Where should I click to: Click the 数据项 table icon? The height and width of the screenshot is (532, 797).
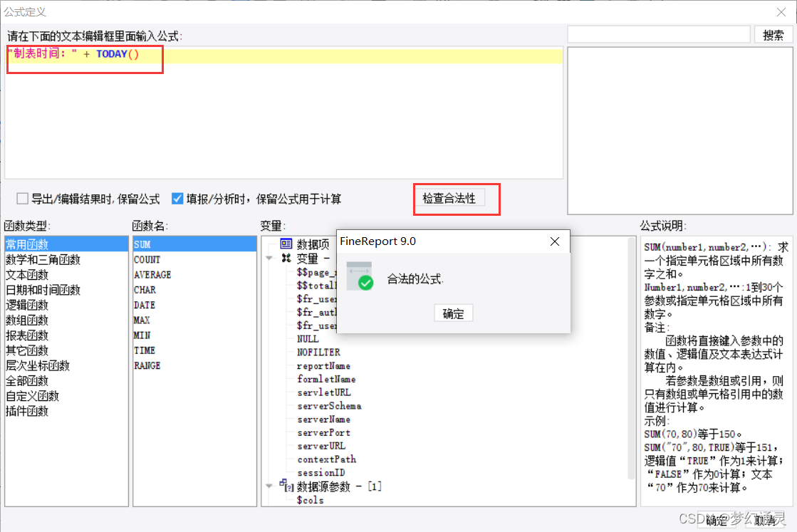tap(286, 244)
